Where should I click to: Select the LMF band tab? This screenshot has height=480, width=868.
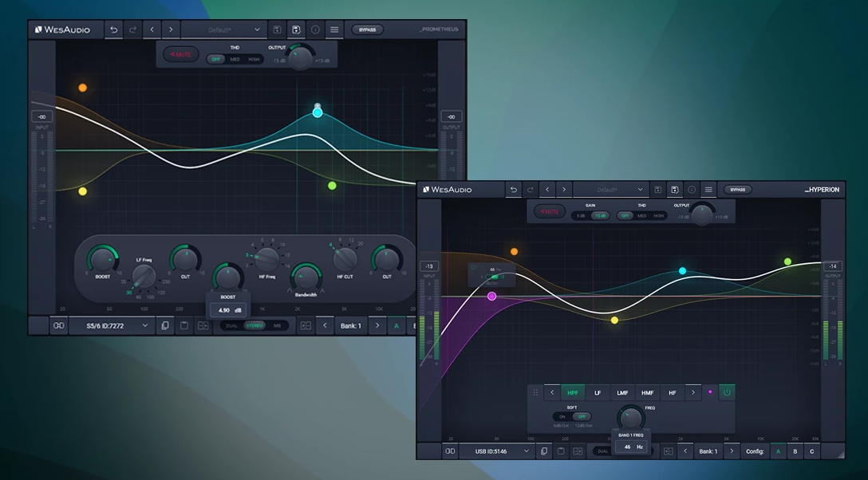point(621,392)
